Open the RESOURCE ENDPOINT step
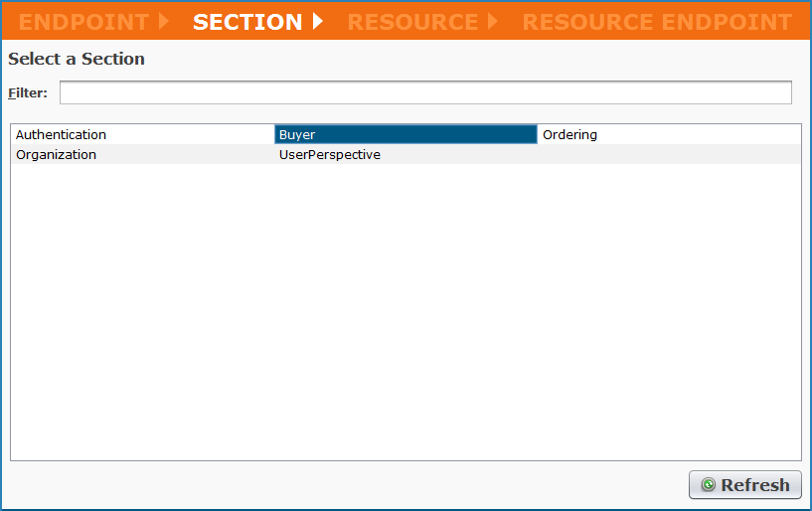The image size is (812, 511). tap(657, 22)
